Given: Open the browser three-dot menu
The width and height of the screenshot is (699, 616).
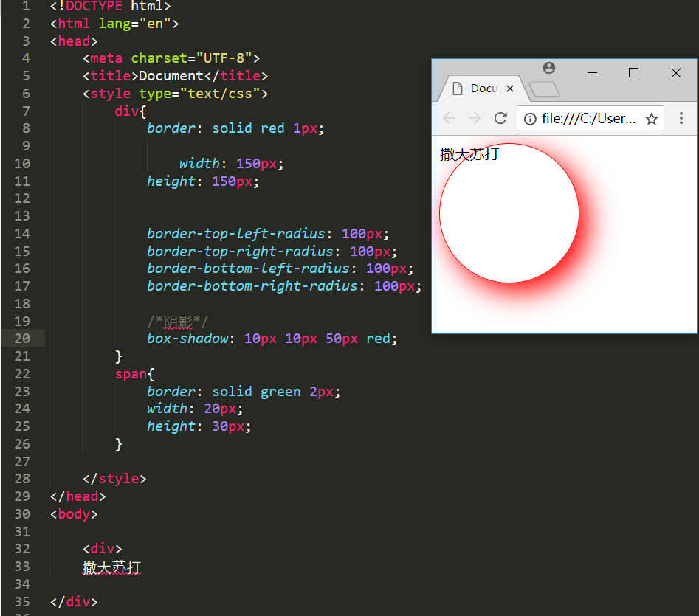Looking at the screenshot, I should [x=681, y=118].
